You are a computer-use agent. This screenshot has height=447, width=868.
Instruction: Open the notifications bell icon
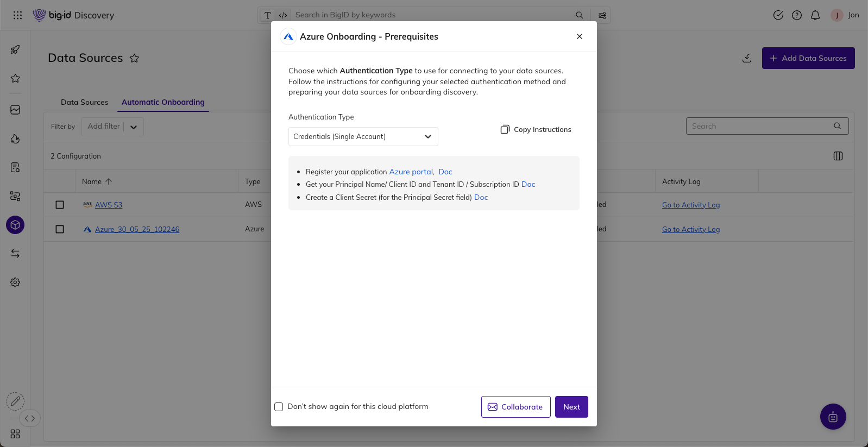pyautogui.click(x=815, y=15)
